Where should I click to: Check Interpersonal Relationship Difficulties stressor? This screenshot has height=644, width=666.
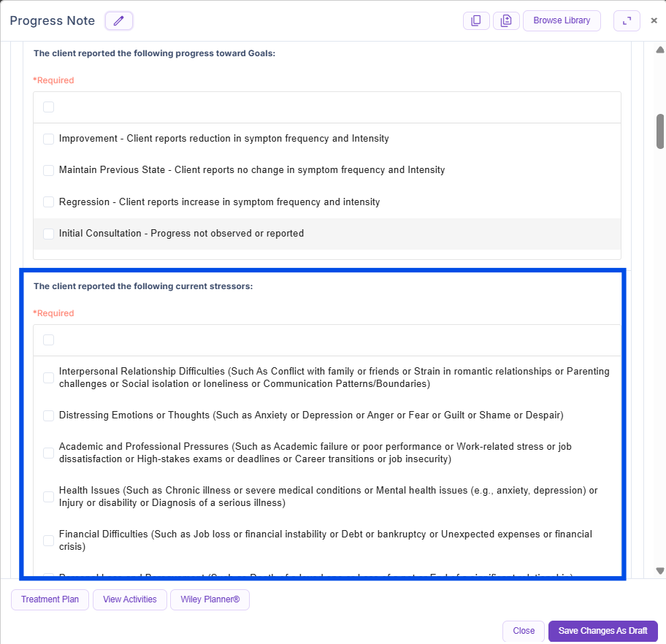pyautogui.click(x=48, y=377)
